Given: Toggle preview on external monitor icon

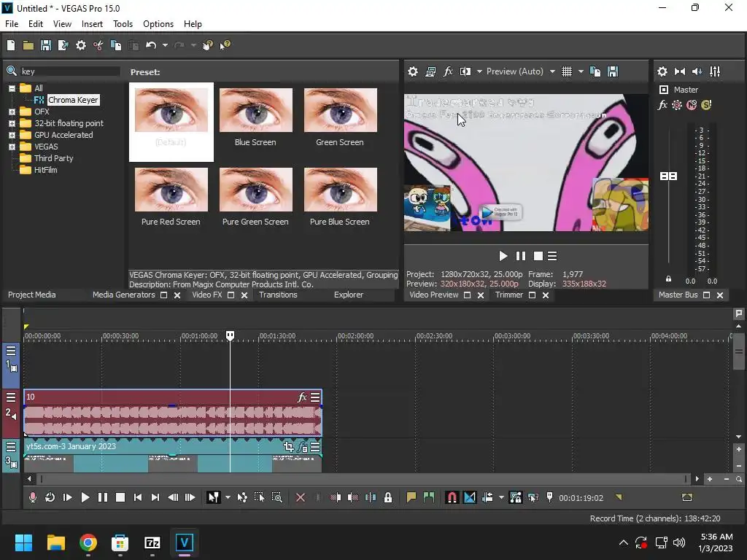Looking at the screenshot, I should point(430,71).
